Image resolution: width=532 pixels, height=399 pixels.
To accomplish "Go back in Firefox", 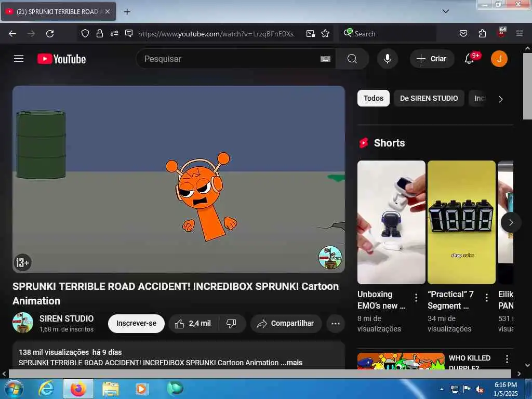I will click(12, 34).
